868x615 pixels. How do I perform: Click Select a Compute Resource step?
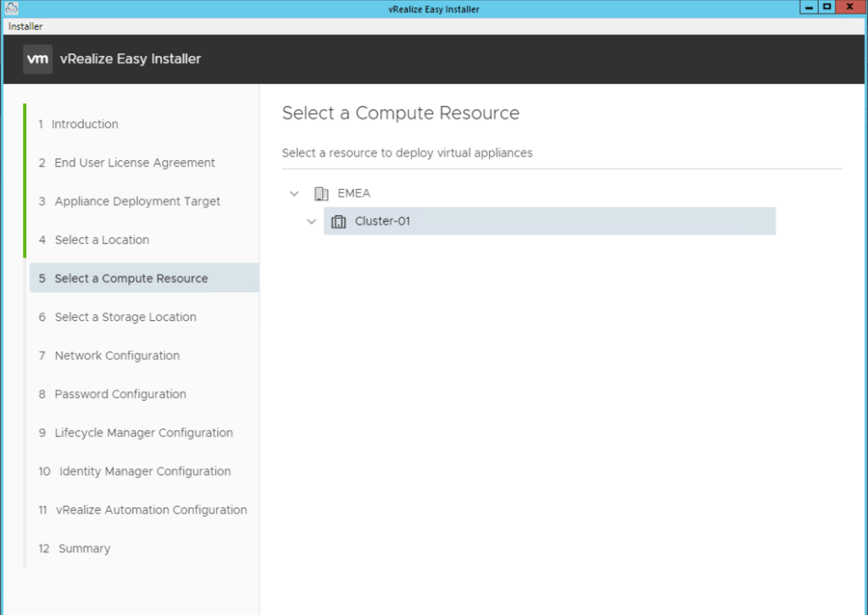pyautogui.click(x=131, y=279)
